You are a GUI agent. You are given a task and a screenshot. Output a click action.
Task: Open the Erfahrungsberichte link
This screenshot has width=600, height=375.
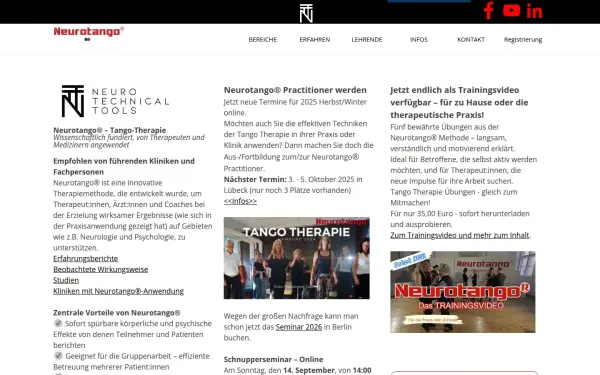tap(85, 259)
